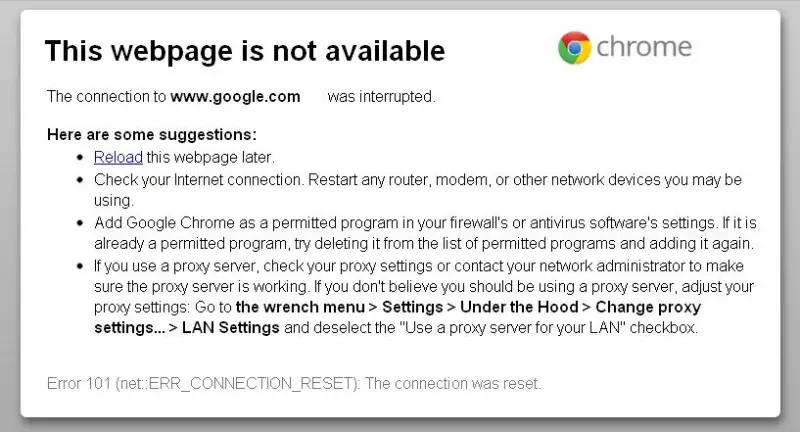This screenshot has height=432, width=800.
Task: Click the bullet beside "Check your Internet connection"
Action: (x=81, y=180)
